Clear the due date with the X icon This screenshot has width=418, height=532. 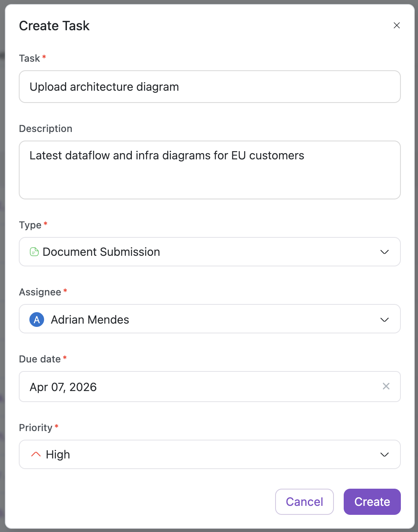pyautogui.click(x=386, y=386)
